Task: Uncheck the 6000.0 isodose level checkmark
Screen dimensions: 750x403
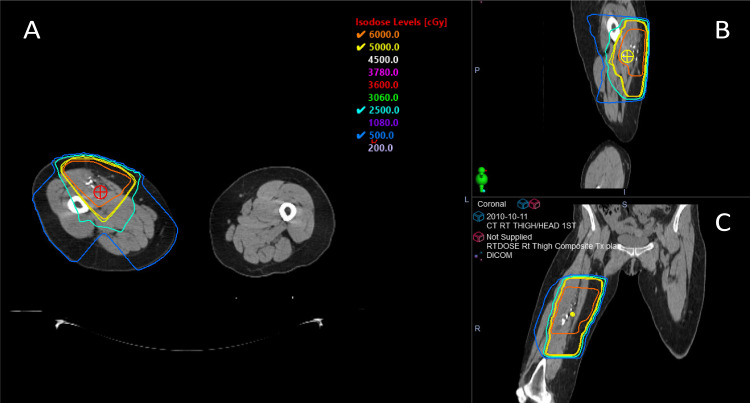Action: click(x=361, y=34)
